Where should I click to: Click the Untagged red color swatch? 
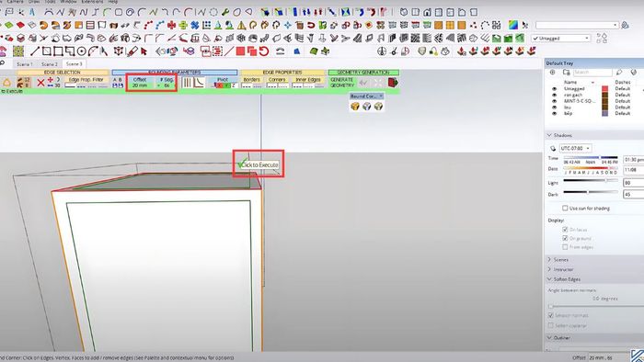click(x=605, y=88)
